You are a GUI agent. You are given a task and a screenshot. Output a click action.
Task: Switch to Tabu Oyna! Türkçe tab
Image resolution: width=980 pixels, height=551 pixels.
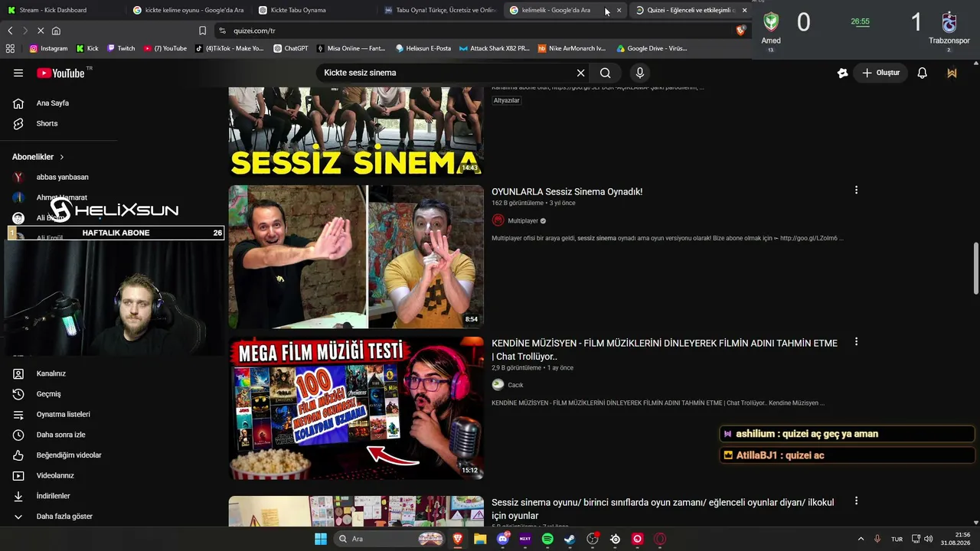click(440, 10)
